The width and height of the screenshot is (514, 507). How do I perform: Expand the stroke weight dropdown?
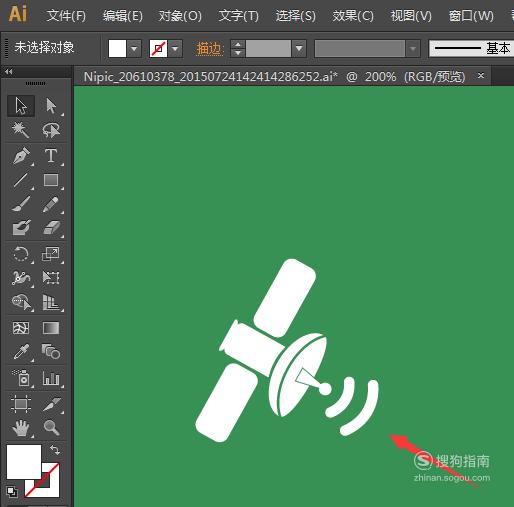tap(299, 49)
